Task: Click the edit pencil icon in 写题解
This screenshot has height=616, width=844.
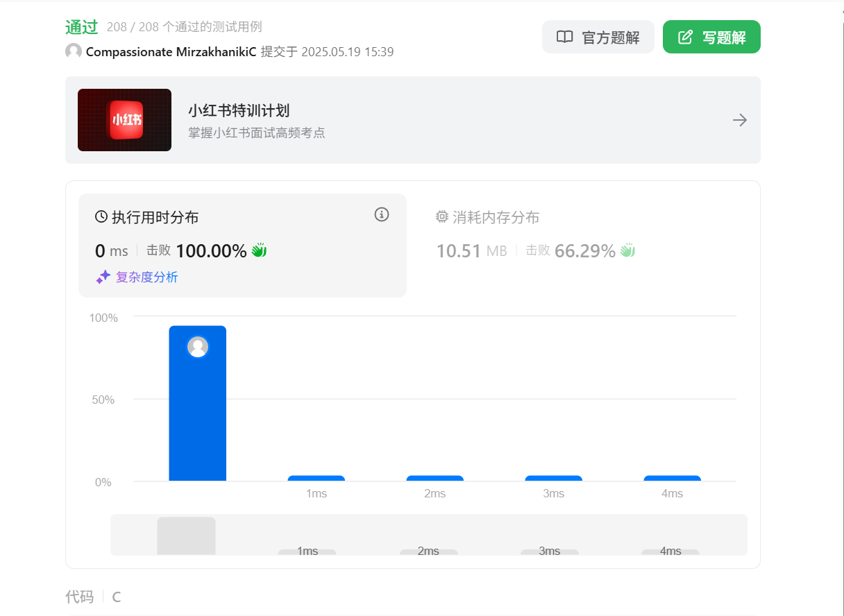Action: [x=685, y=37]
